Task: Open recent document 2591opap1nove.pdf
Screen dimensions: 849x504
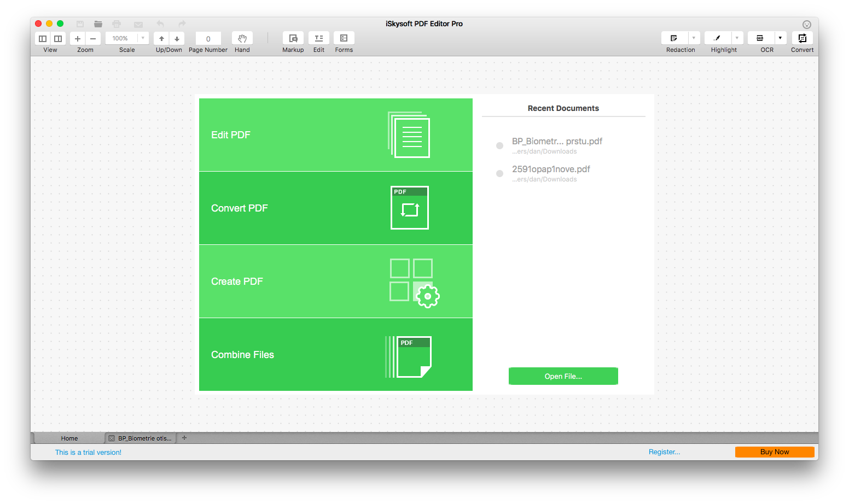Action: click(x=551, y=173)
